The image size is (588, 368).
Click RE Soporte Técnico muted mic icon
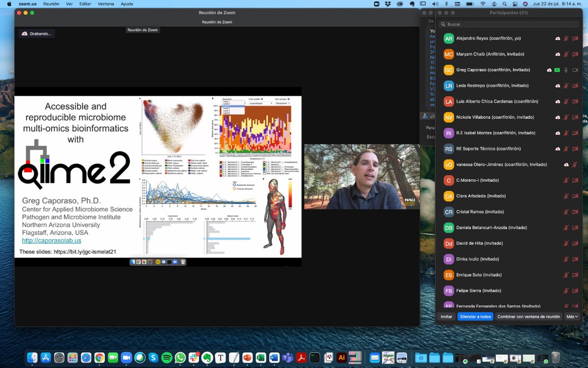coord(566,149)
